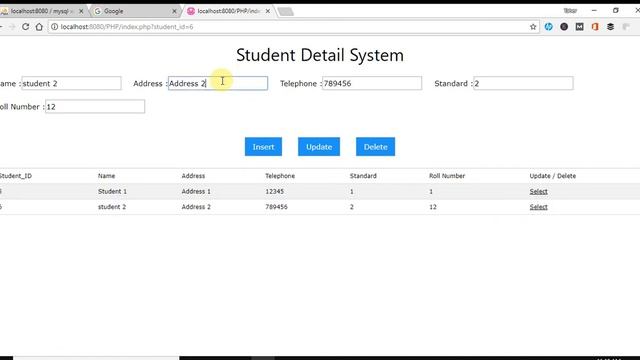640x360 pixels.
Task: Click the Roll Number column header
Action: pyautogui.click(x=447, y=176)
